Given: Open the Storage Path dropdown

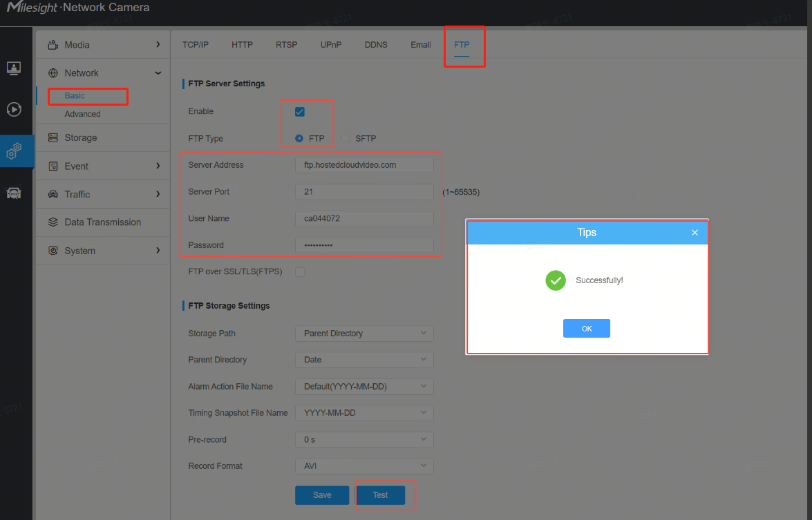Looking at the screenshot, I should (x=364, y=334).
